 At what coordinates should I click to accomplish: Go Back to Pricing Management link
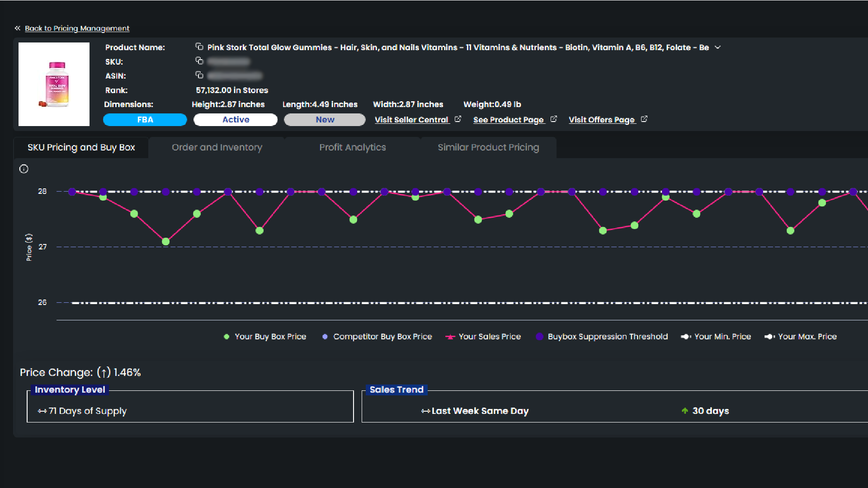77,28
